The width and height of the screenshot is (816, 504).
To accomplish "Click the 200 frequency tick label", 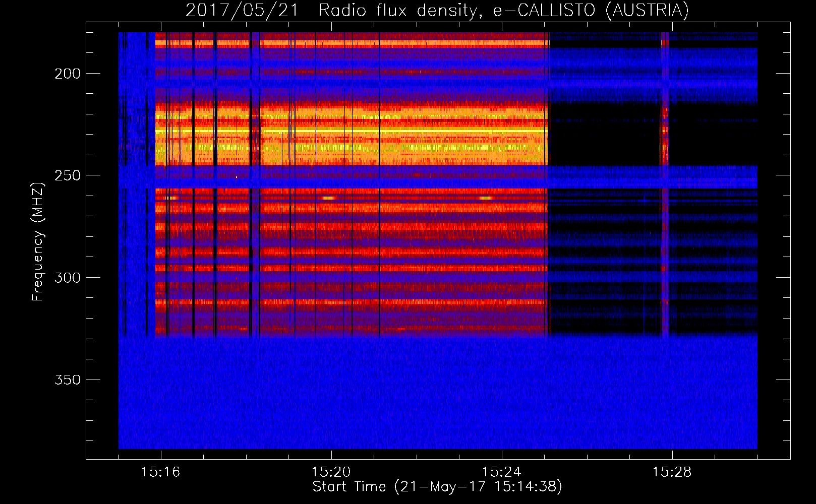I will [68, 74].
